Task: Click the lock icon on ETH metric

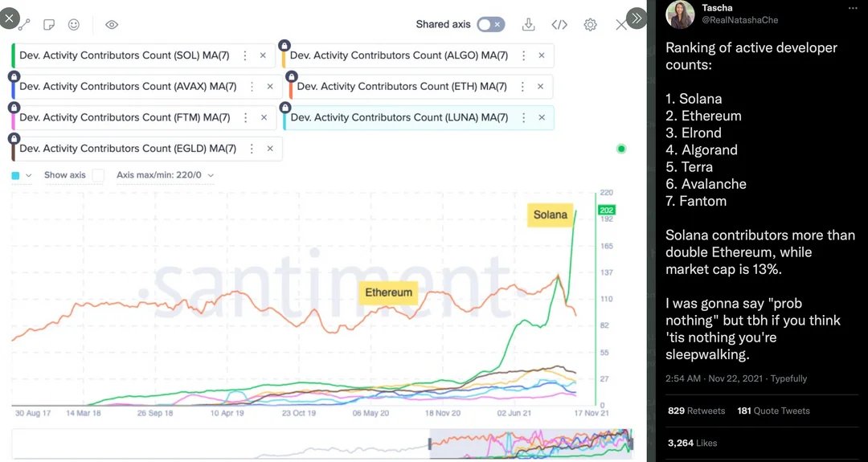Action: pyautogui.click(x=292, y=76)
